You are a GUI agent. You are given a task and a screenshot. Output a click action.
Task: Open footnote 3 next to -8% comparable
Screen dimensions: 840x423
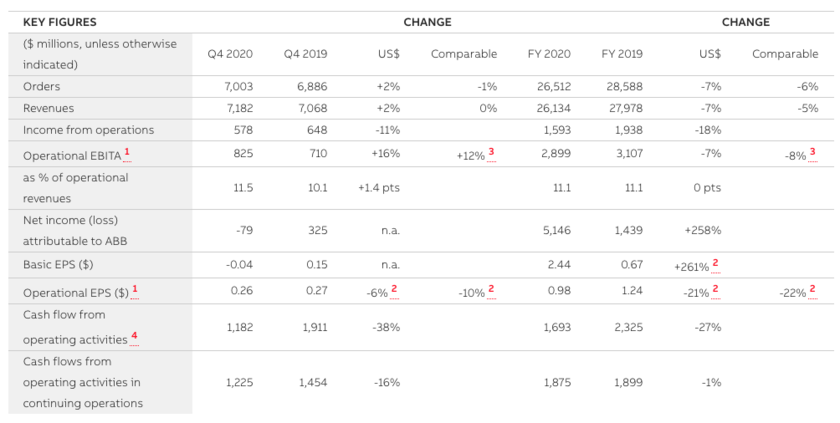[x=812, y=151]
